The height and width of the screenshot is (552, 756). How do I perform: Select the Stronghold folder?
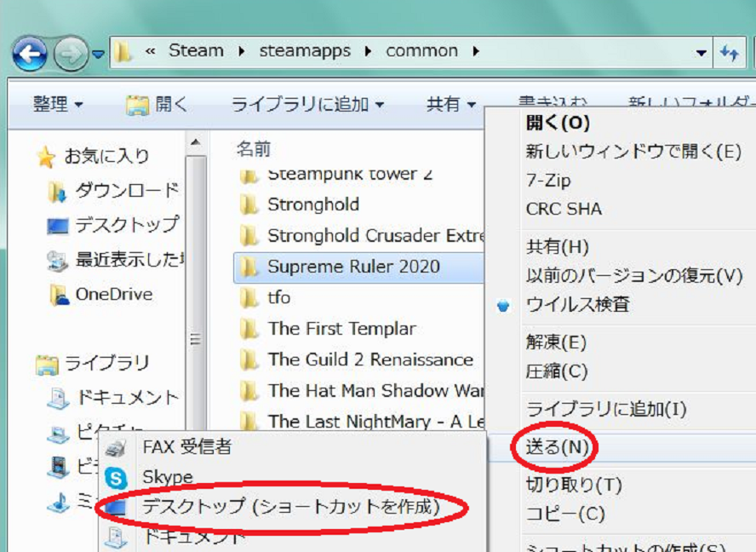[x=313, y=204]
